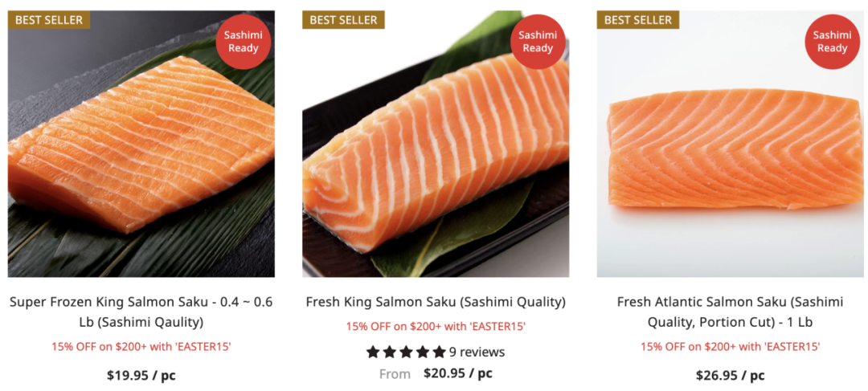Click the BEST SELLER tag on Super Frozen King Salmon
The image size is (868, 391).
[x=49, y=20]
